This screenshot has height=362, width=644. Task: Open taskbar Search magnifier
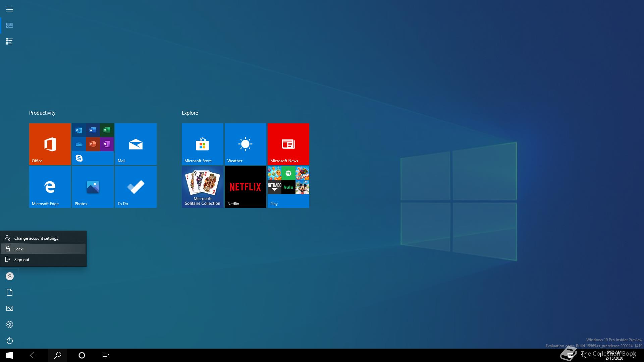pyautogui.click(x=58, y=355)
